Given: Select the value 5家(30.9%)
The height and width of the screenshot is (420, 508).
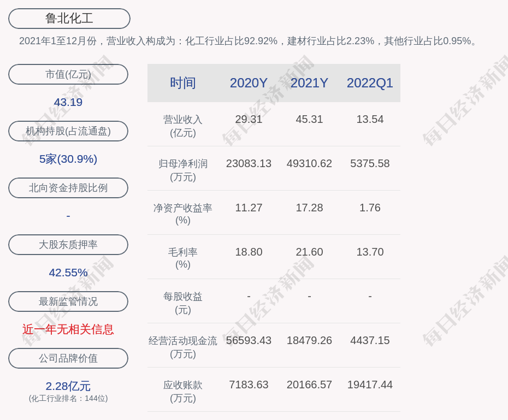Looking at the screenshot, I should click(x=68, y=159).
